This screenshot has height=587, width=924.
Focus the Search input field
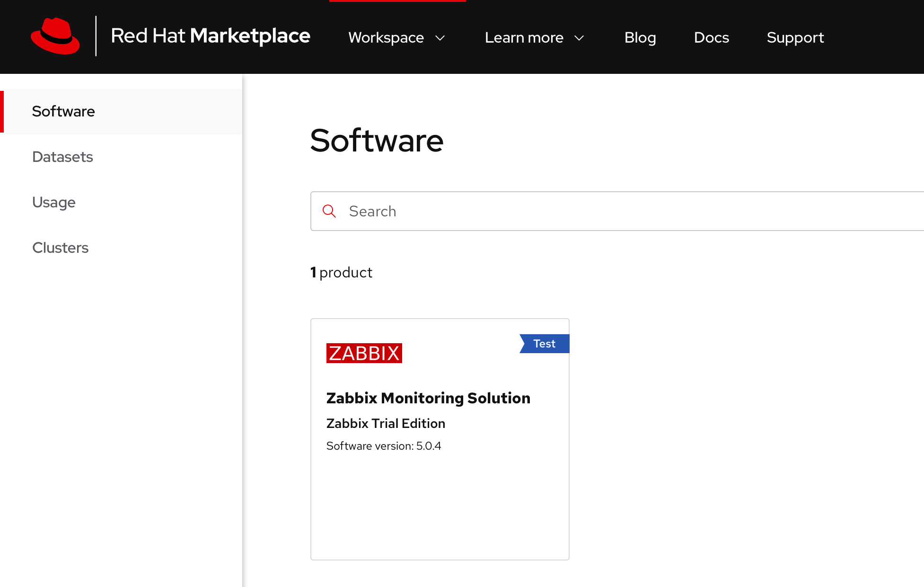(x=617, y=211)
